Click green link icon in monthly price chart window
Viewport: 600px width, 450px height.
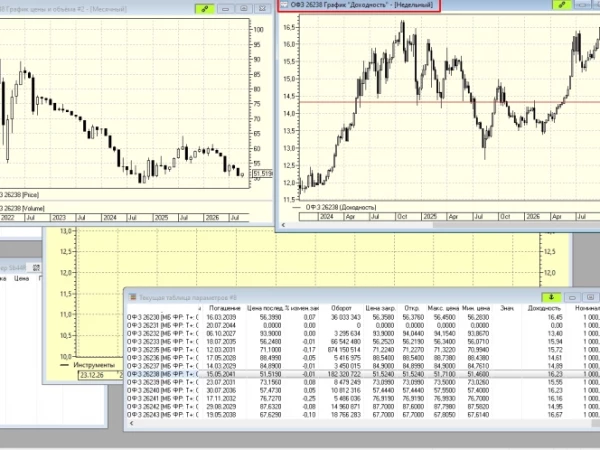click(205, 9)
